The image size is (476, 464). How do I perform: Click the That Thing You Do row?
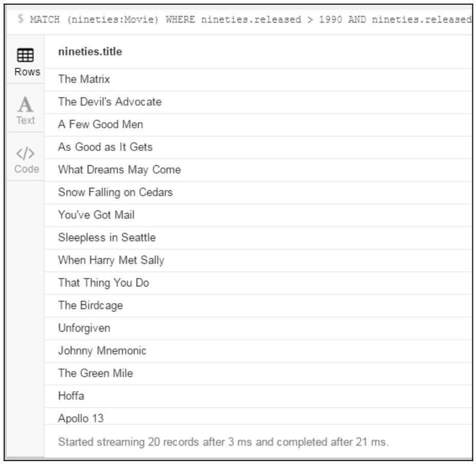pos(258,283)
